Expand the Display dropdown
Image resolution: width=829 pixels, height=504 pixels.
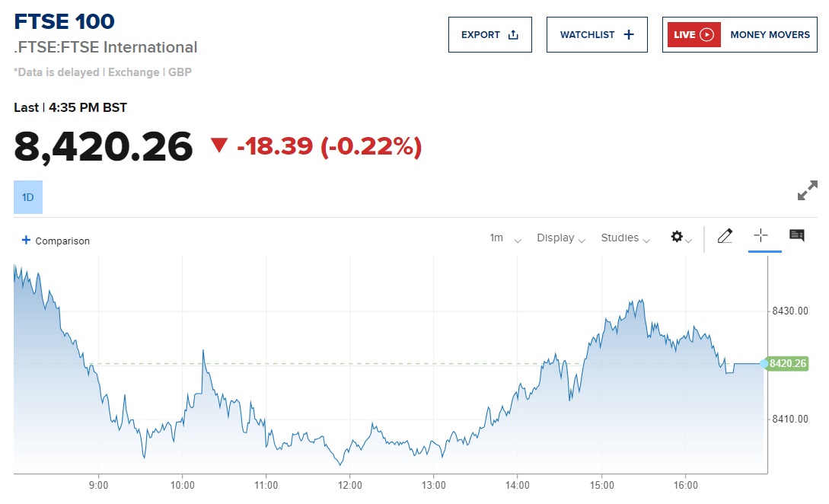[561, 238]
